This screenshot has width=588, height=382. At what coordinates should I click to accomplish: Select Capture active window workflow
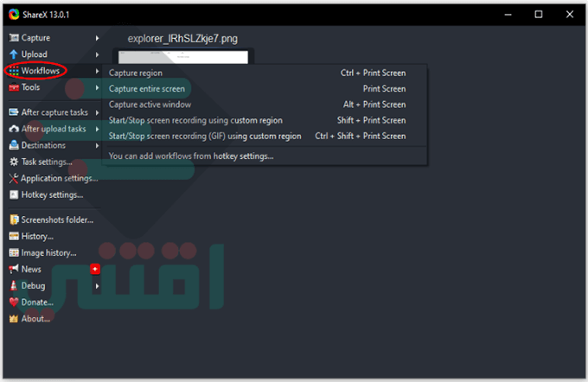[x=265, y=105]
